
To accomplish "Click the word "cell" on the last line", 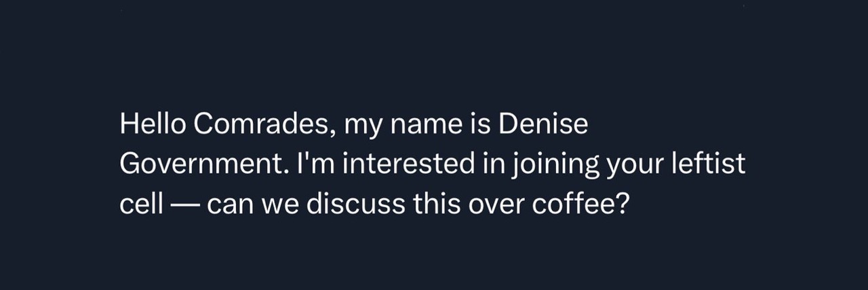I will [x=141, y=204].
